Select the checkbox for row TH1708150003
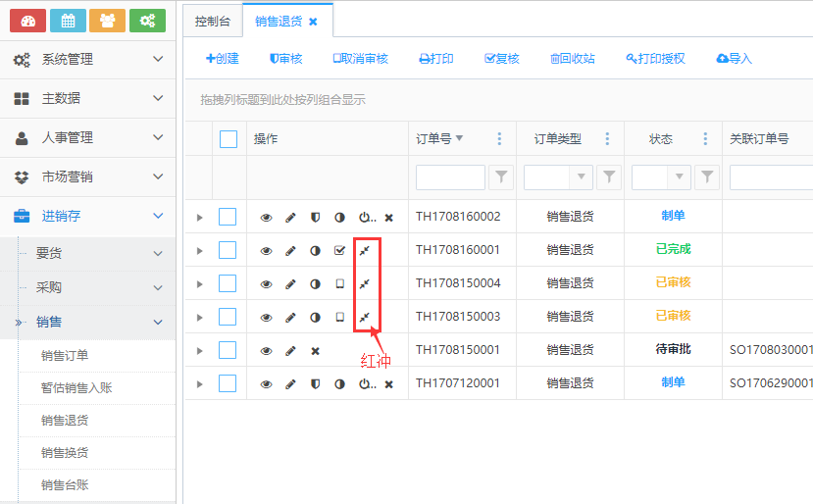813x504 pixels. click(x=228, y=317)
